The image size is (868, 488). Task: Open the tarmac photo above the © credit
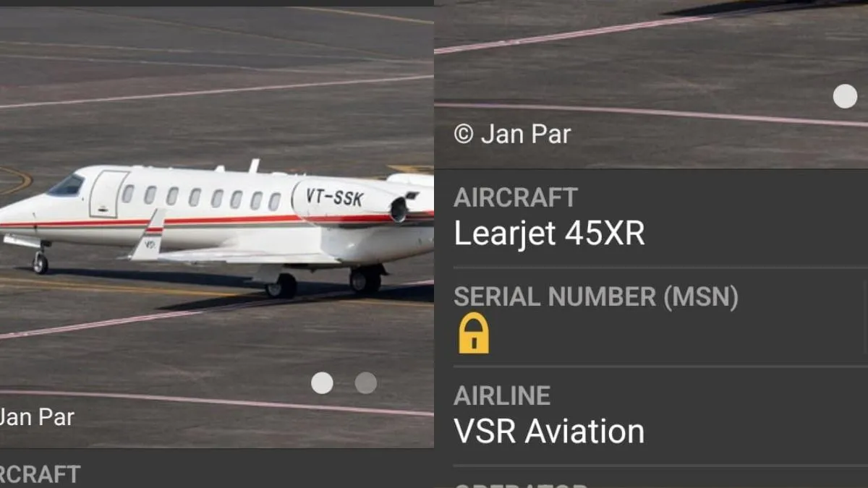point(651,84)
